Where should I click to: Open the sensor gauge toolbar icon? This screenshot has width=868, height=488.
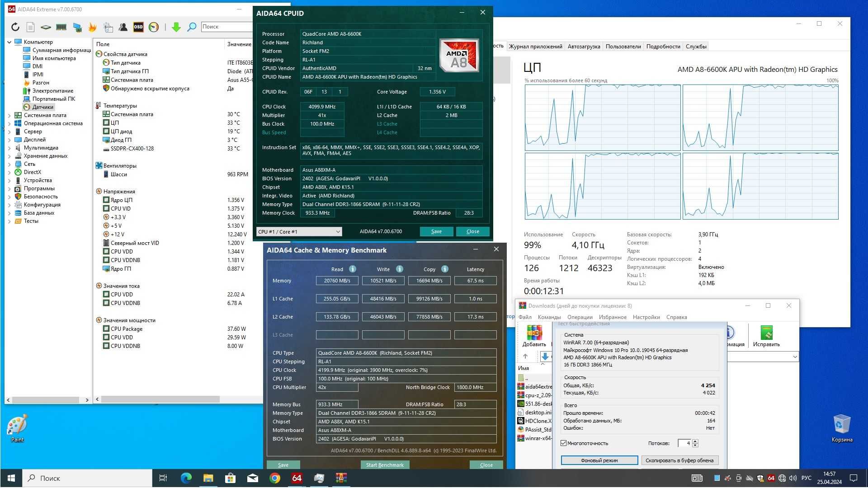(154, 27)
